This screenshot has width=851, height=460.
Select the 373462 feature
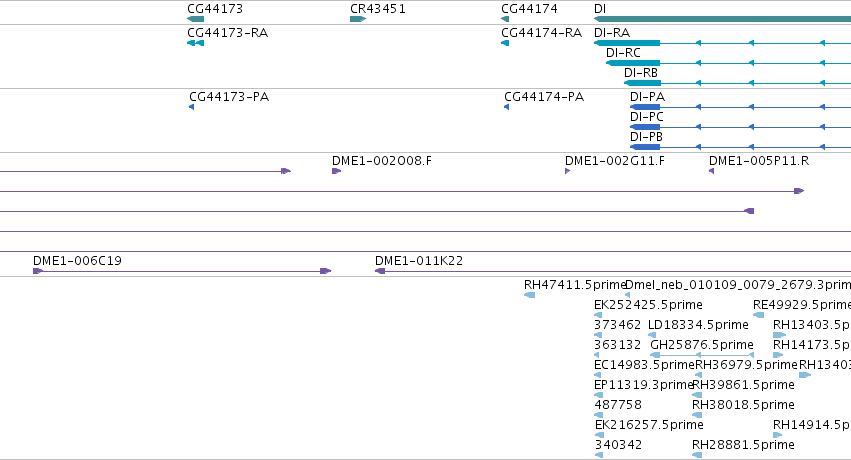pyautogui.click(x=598, y=335)
